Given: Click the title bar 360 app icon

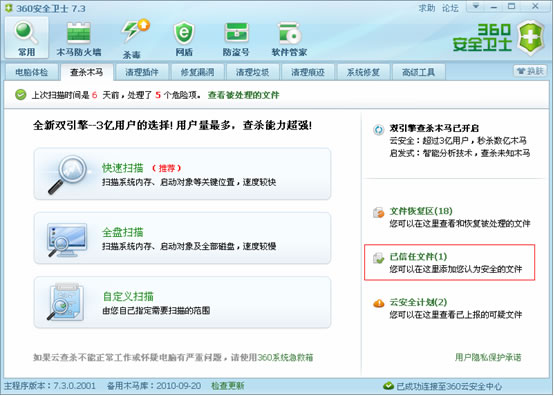Looking at the screenshot, I should [8, 8].
